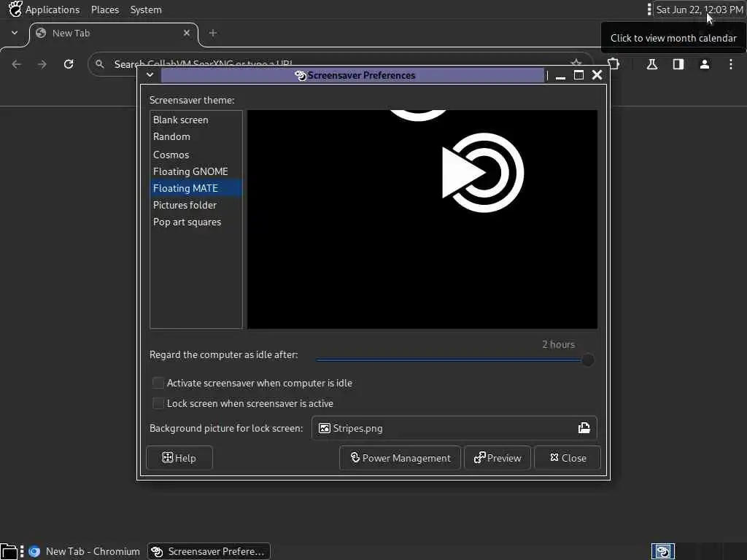Image resolution: width=747 pixels, height=560 pixels.
Task: Click middle of idle time slider track
Action: coord(452,360)
